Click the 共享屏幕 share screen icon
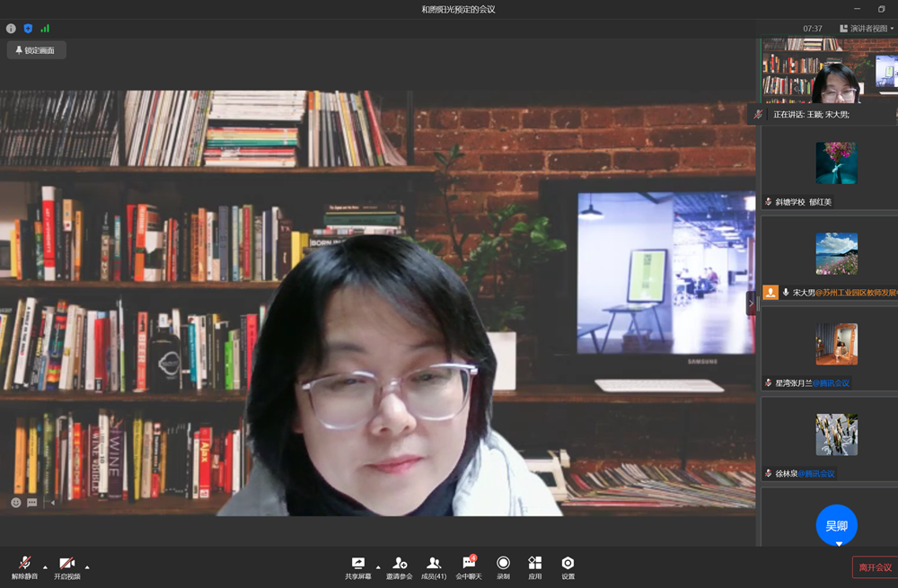The width and height of the screenshot is (898, 588). click(x=358, y=566)
